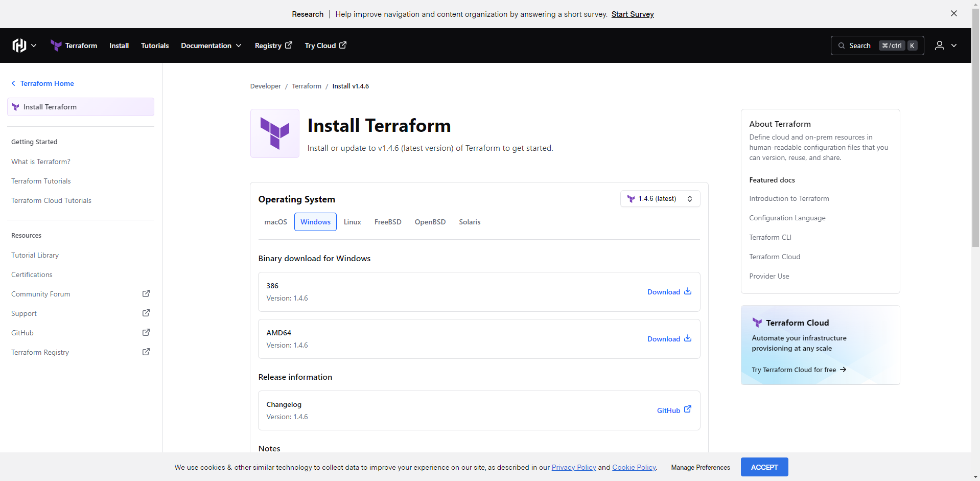The height and width of the screenshot is (481, 980).
Task: Switch to the Solaris tab
Action: (x=470, y=222)
